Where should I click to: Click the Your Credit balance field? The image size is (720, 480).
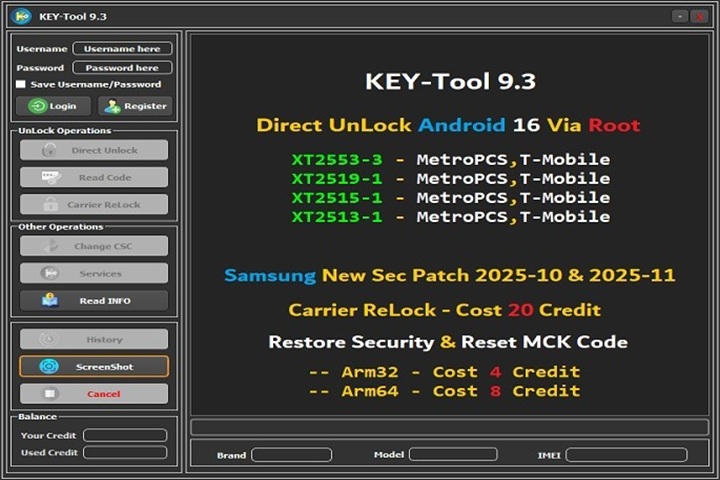125,435
